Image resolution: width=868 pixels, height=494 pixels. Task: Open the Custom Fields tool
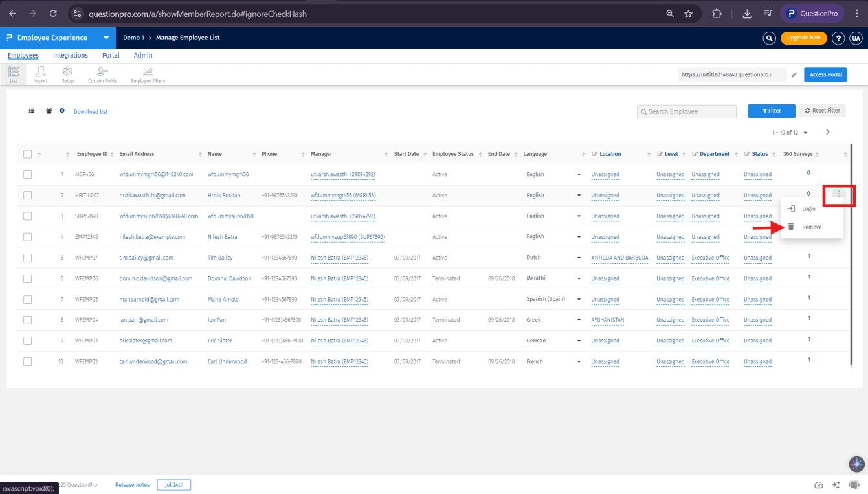(x=102, y=74)
